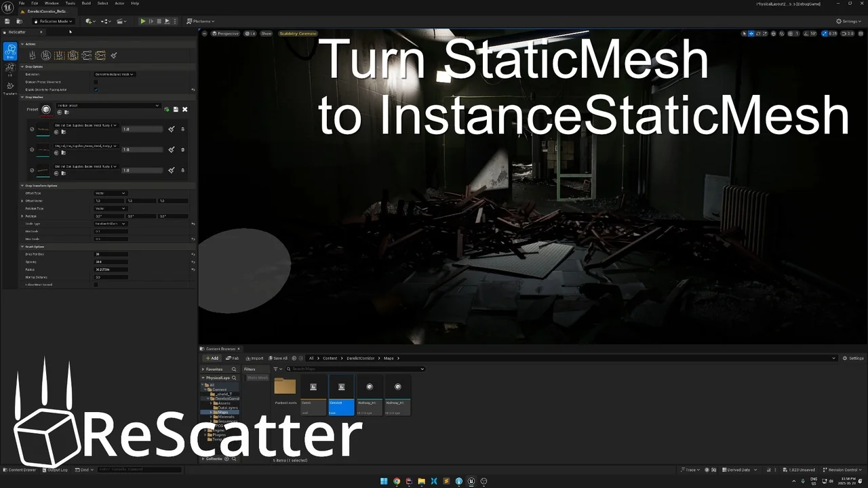Click the Import button in Content Browser
The image size is (868, 488).
(x=255, y=358)
